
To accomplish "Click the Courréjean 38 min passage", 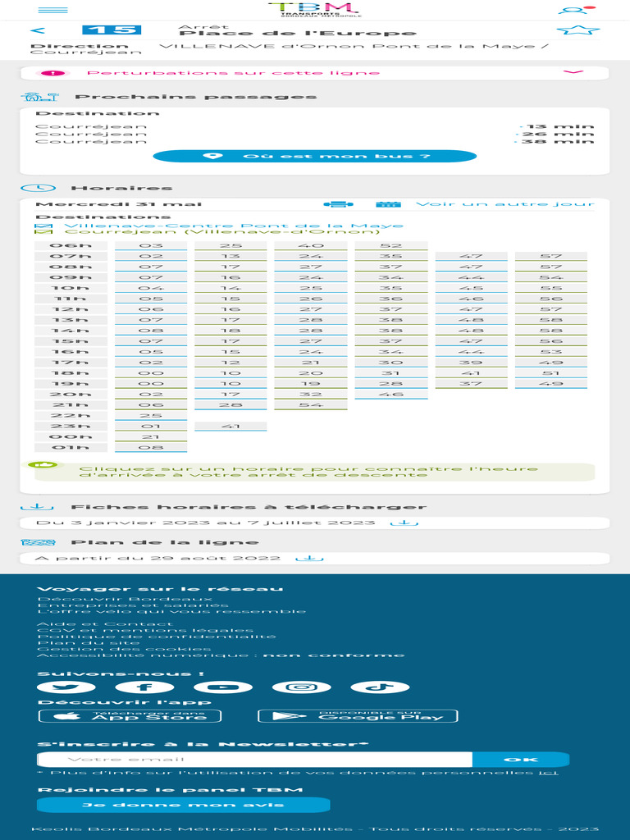I will [x=314, y=141].
